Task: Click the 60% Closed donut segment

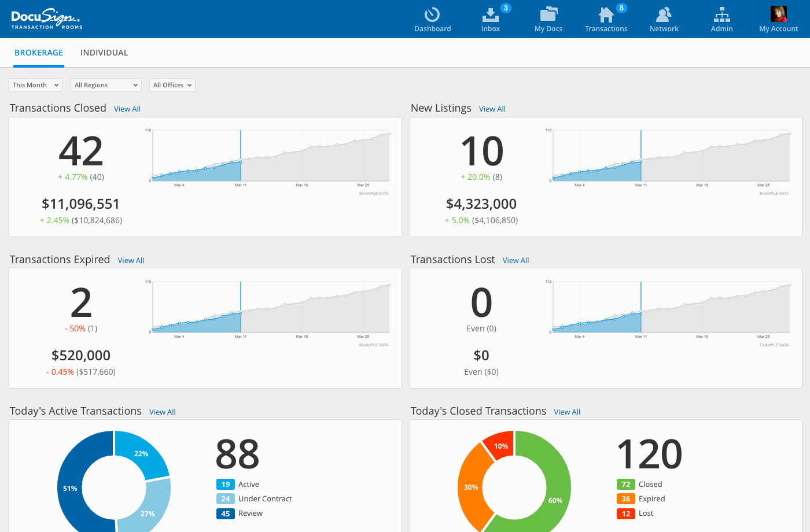Action: tap(554, 500)
